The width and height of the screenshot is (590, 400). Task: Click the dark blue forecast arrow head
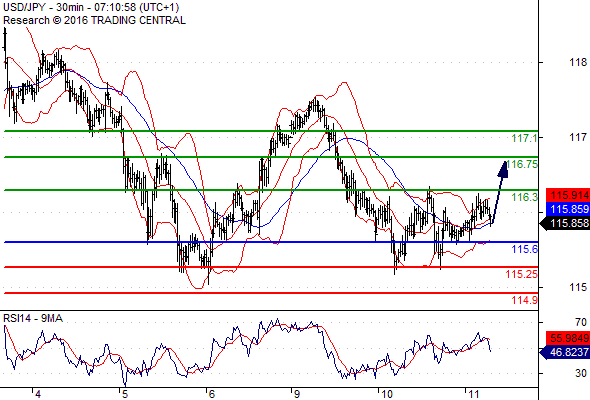(x=503, y=169)
